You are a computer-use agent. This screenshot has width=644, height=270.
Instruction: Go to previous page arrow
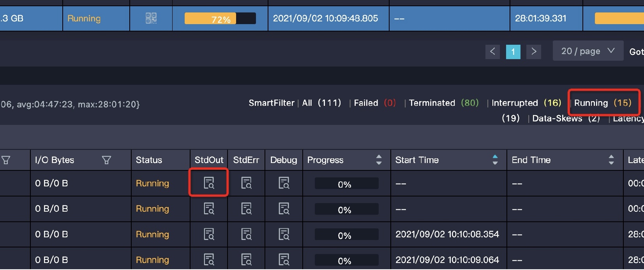(492, 52)
